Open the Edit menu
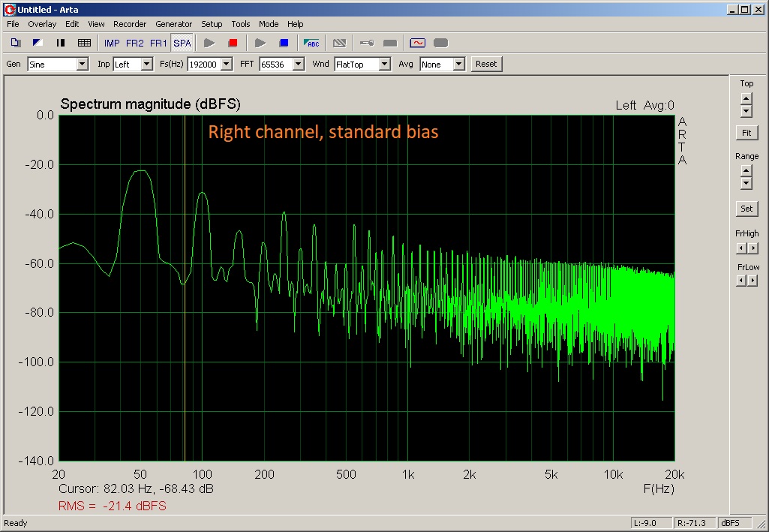 tap(72, 24)
